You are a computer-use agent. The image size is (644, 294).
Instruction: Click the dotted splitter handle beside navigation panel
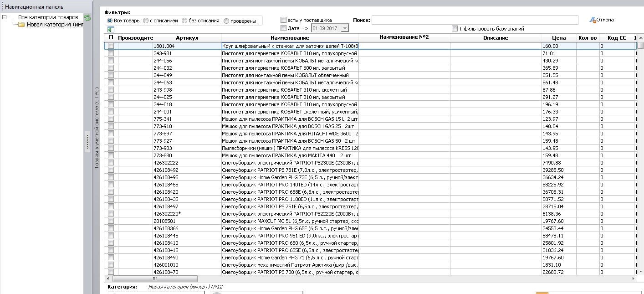[x=87, y=142]
